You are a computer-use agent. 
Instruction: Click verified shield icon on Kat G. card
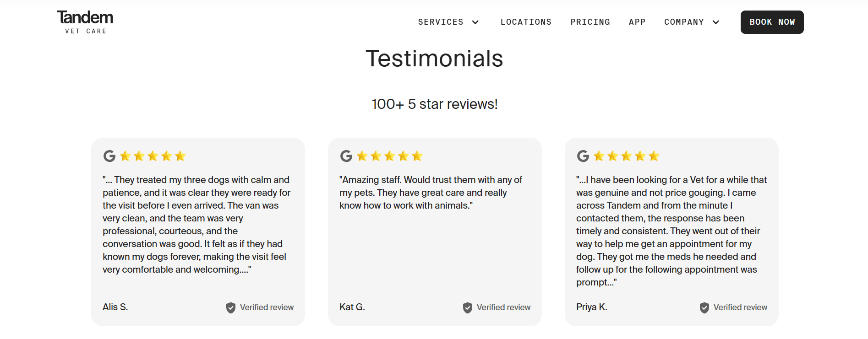[x=468, y=308]
